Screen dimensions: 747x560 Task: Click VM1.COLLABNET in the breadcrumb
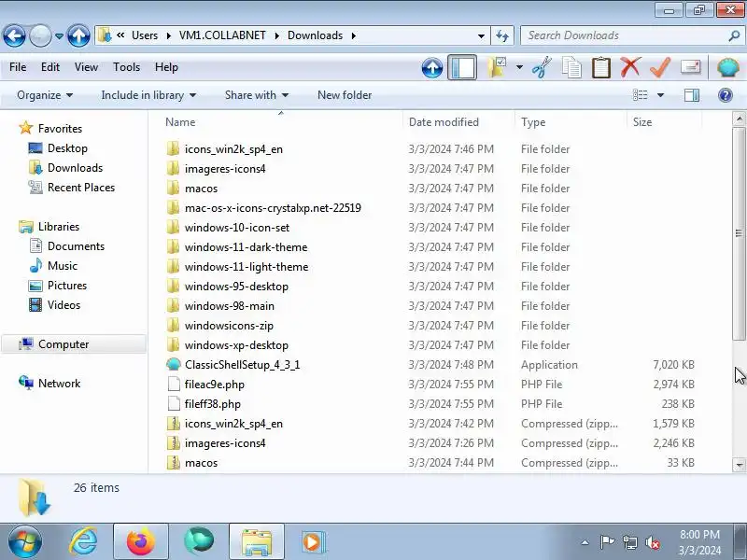tap(222, 35)
